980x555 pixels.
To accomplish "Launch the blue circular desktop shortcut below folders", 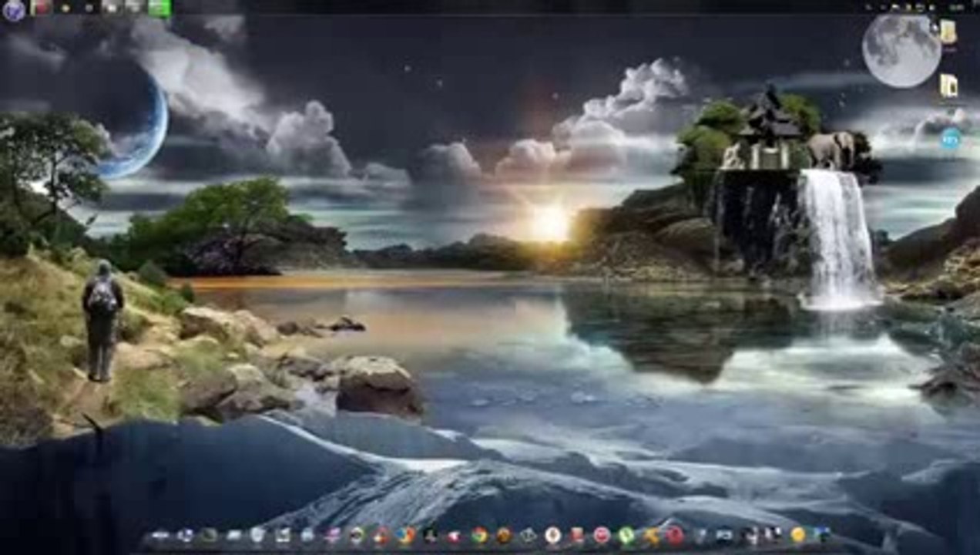I will coord(950,139).
